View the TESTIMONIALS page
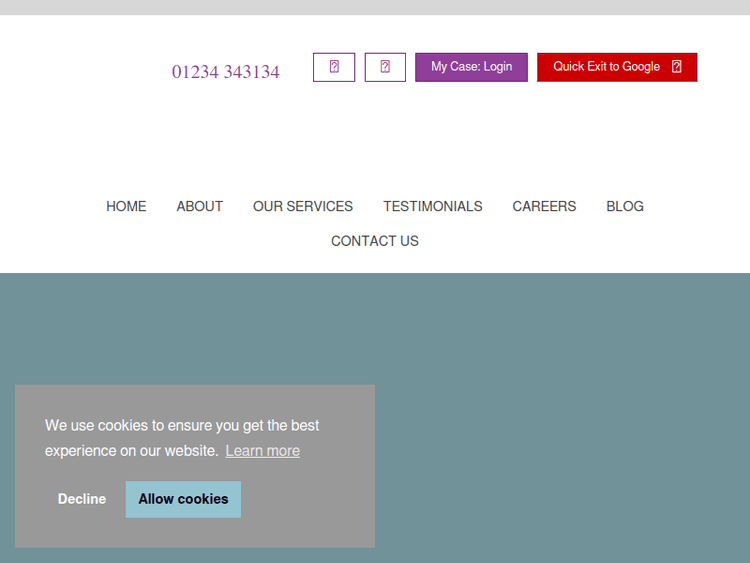The image size is (750, 563). (433, 206)
